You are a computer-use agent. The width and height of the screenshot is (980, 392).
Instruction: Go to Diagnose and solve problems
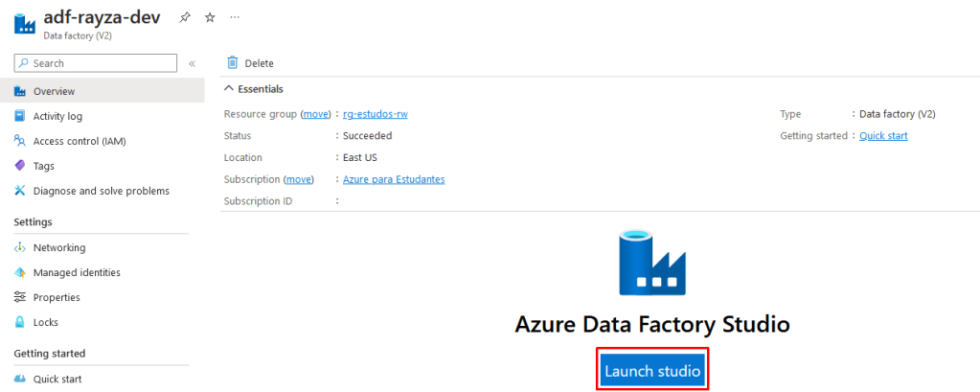coord(101,191)
